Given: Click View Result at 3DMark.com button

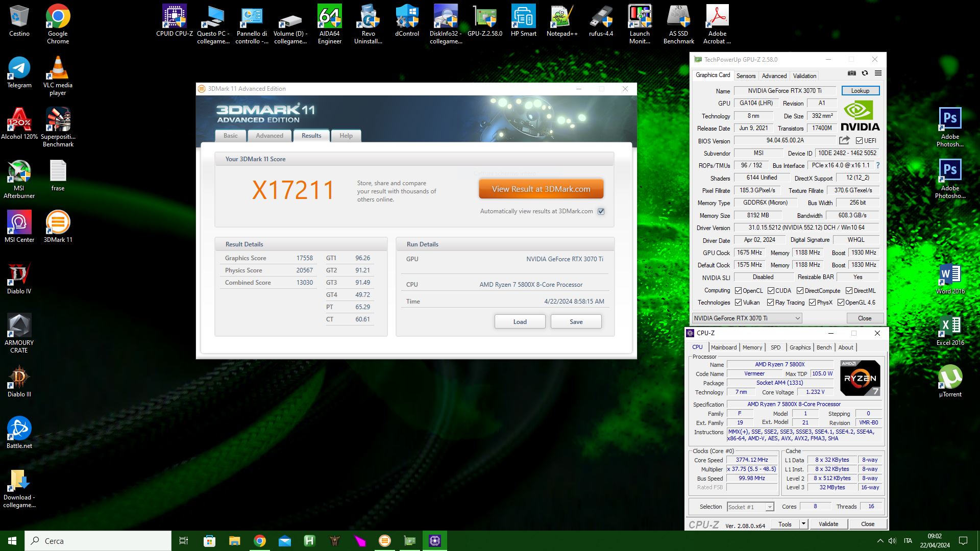Looking at the screenshot, I should coord(541,189).
